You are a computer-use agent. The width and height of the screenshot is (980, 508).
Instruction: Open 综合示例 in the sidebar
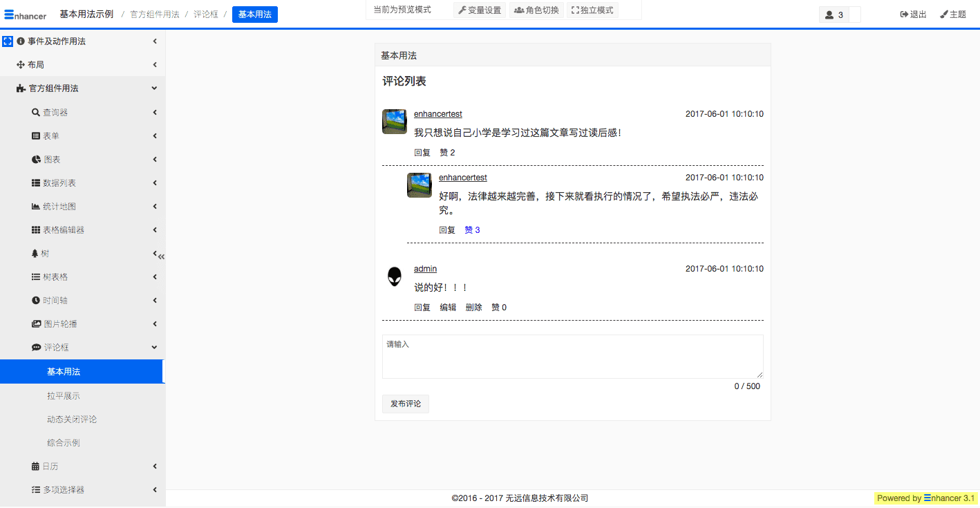pos(64,443)
